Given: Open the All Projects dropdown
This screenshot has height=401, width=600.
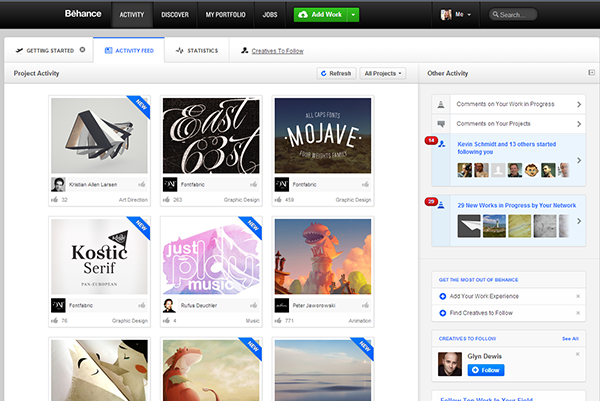Looking at the screenshot, I should coord(383,73).
